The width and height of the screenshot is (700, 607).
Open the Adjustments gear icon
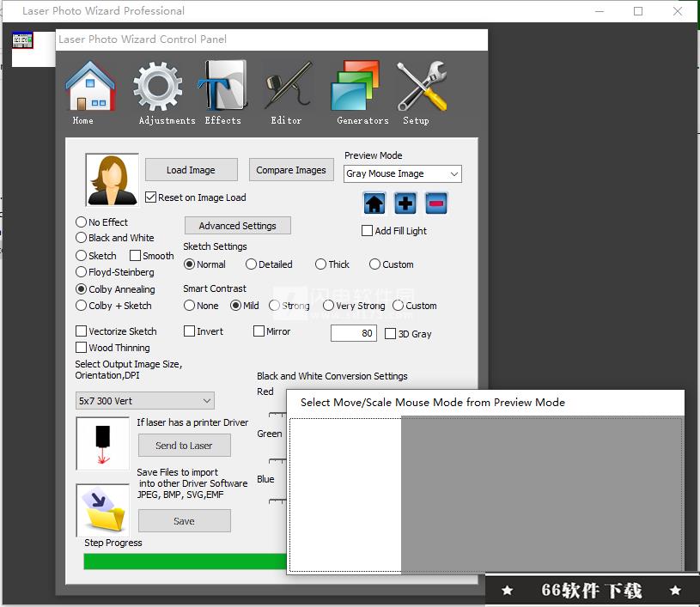tap(157, 87)
